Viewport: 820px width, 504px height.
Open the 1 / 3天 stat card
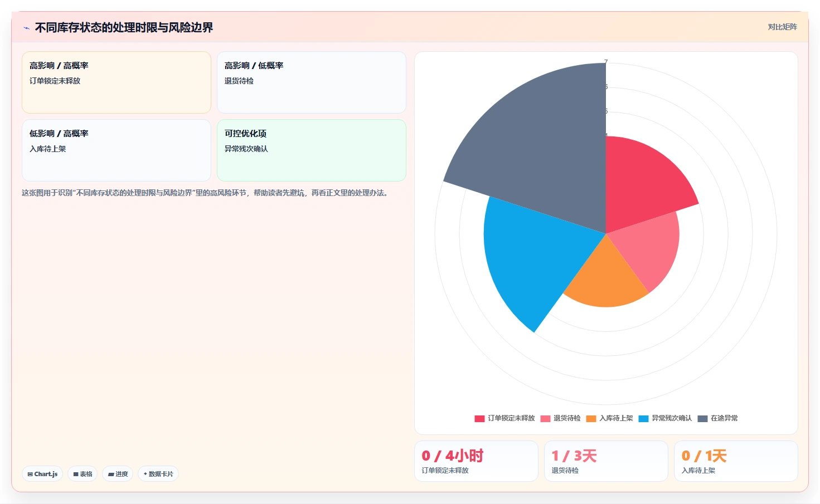(x=606, y=461)
